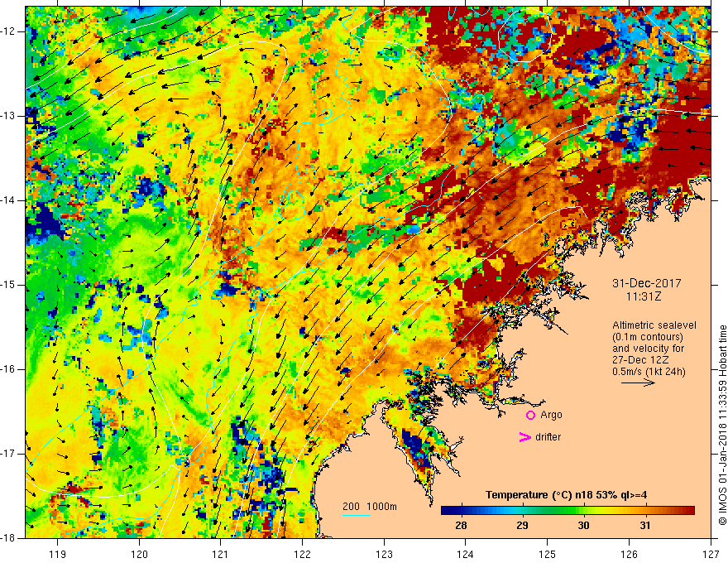Image resolution: width=728 pixels, height=563 pixels.
Task: Click longitude axis label '120'
Action: [139, 554]
